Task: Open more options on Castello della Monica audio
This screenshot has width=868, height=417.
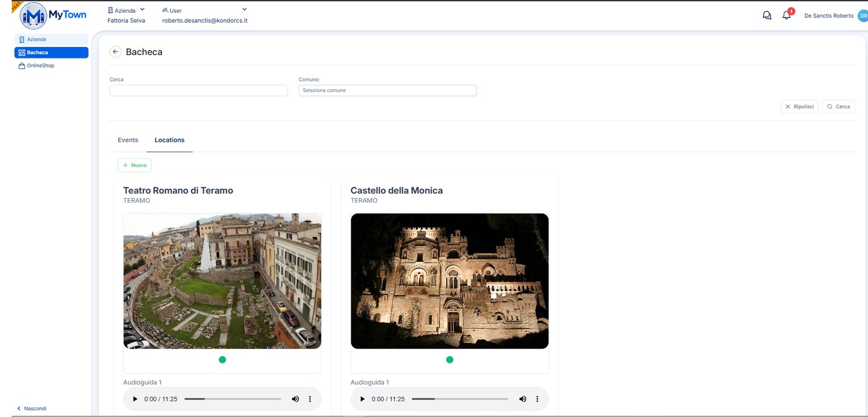Action: (537, 399)
